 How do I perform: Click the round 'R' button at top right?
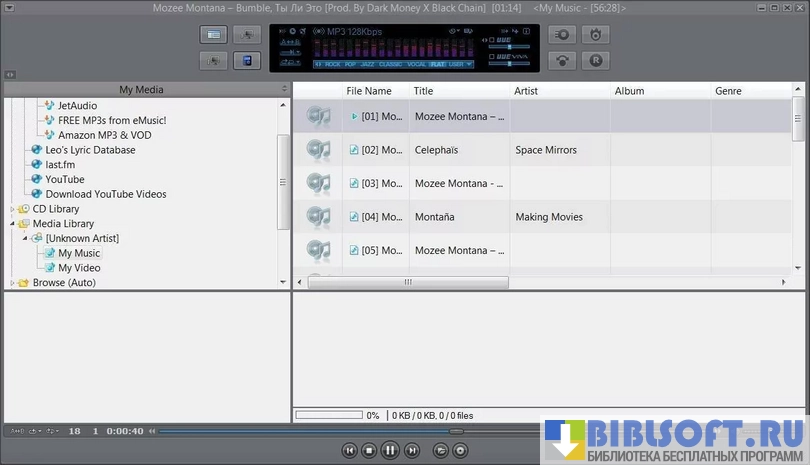pos(596,60)
